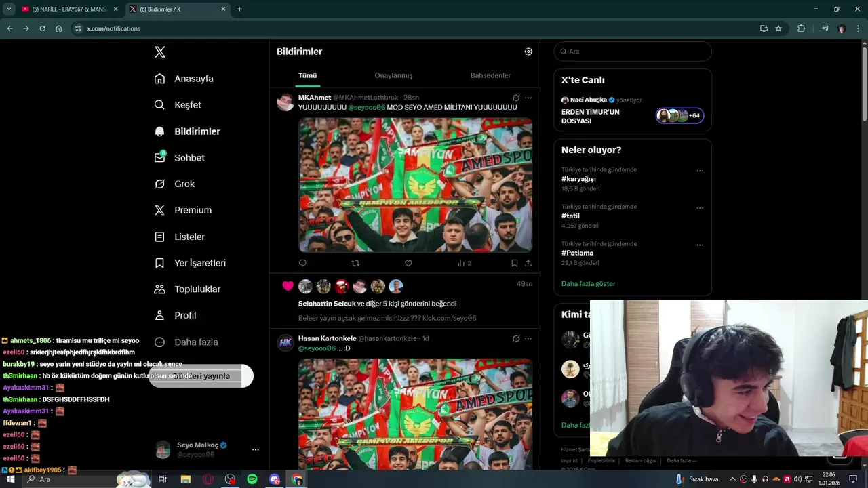Viewport: 868px width, 488px height.
Task: Install app icon in address bar
Action: pos(764,28)
